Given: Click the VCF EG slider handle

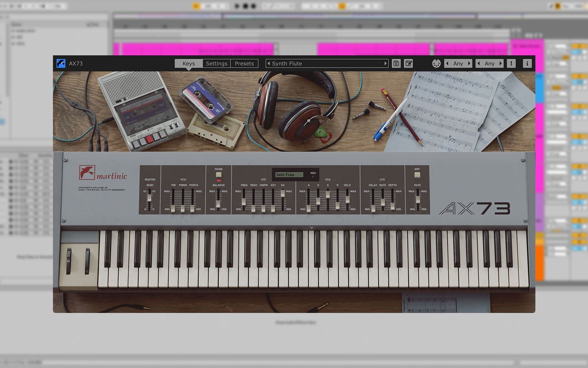Looking at the screenshot, I should click(x=283, y=193).
